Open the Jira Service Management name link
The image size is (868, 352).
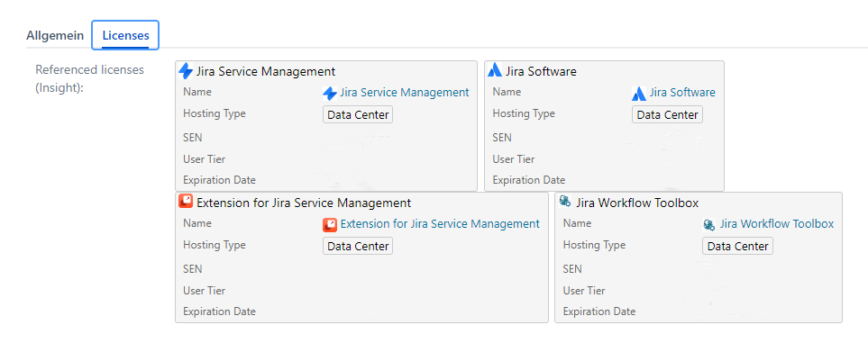pos(405,93)
